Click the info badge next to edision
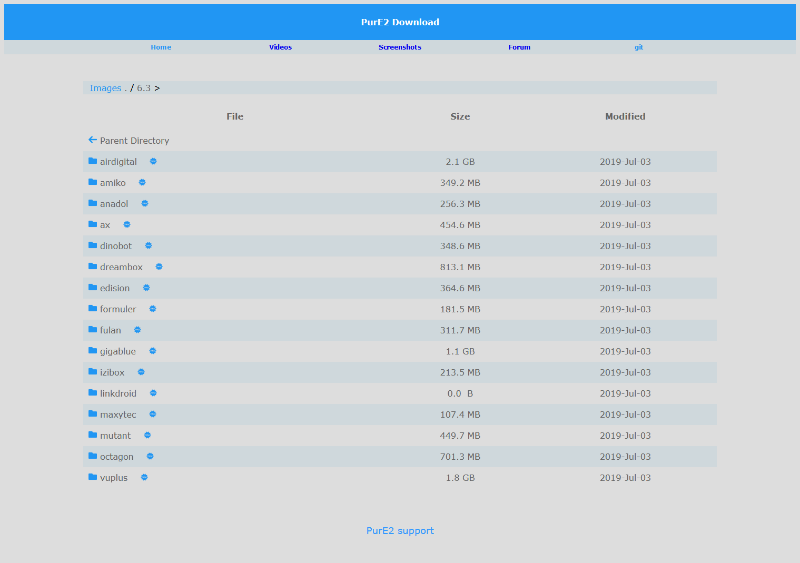 [x=146, y=287]
